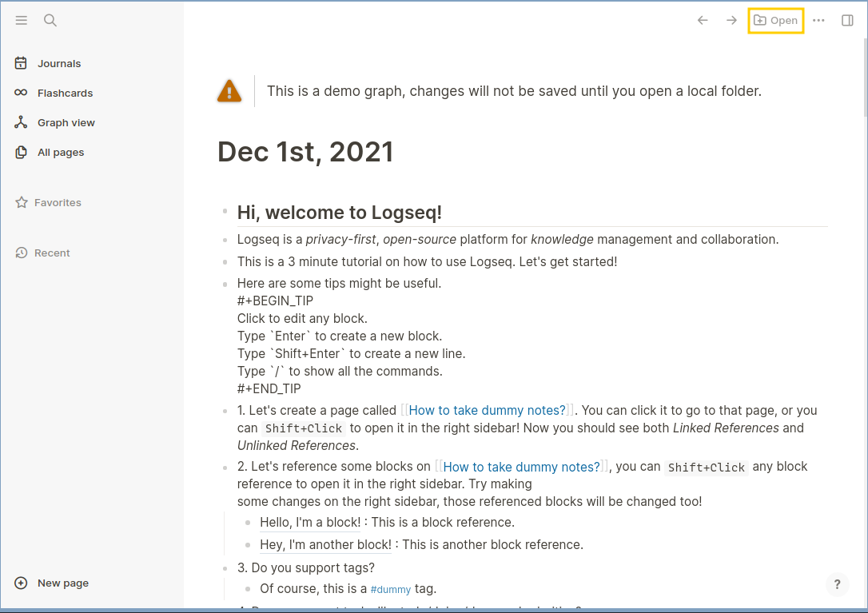The image size is (868, 613).
Task: Click the Recent history icon
Action: 21,253
